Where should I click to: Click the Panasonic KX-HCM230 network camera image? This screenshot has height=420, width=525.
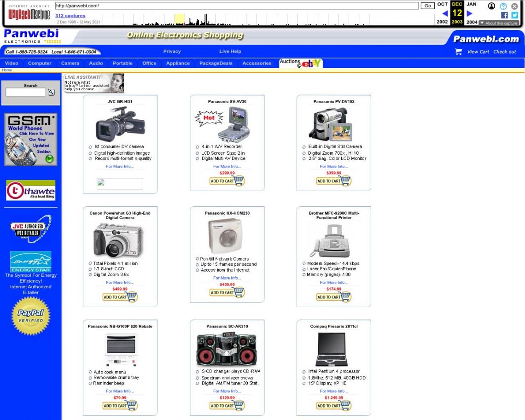(225, 236)
